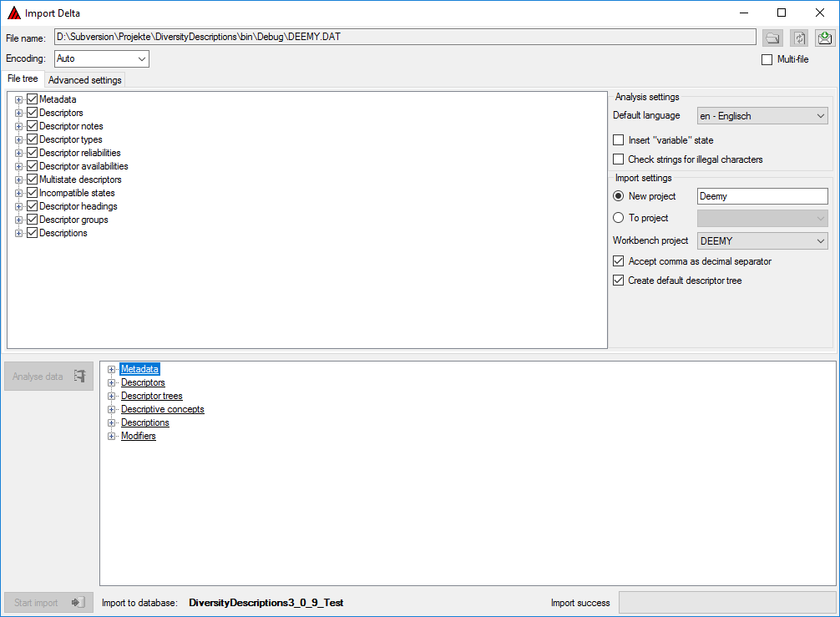This screenshot has width=840, height=617.
Task: Click the reload file icon
Action: click(799, 38)
